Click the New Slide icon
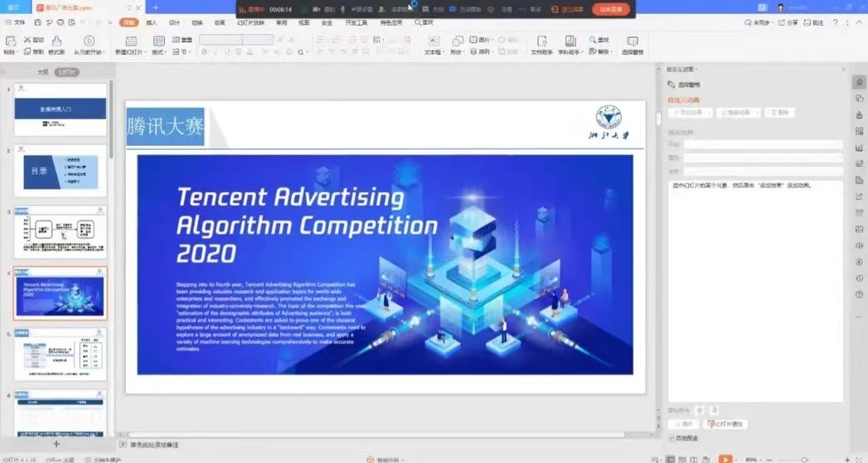The width and height of the screenshot is (868, 463). (x=131, y=41)
